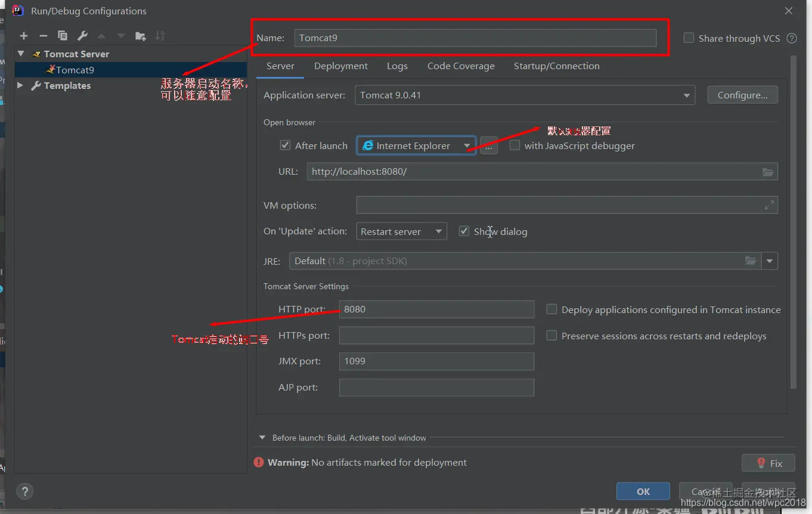812x514 pixels.
Task: Move configuration down with the down arrow
Action: coord(121,36)
